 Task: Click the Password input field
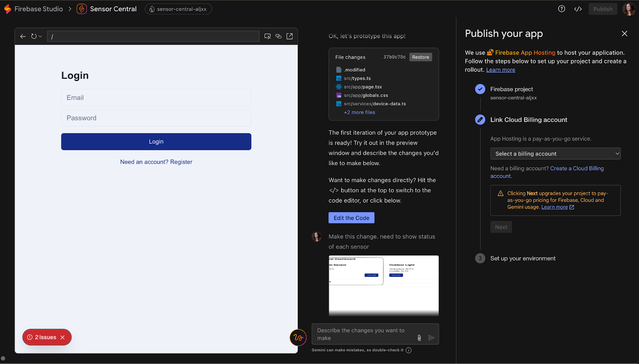point(156,118)
